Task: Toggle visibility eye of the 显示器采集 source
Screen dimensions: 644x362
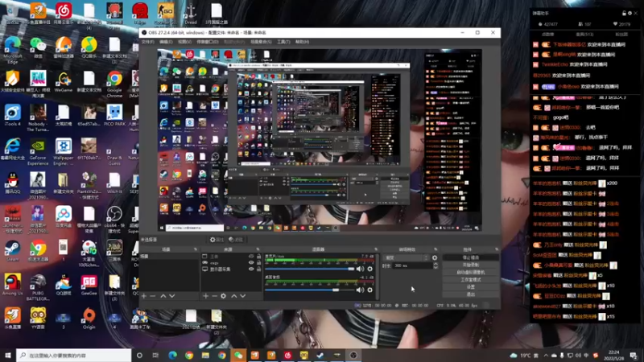Action: 251,269
